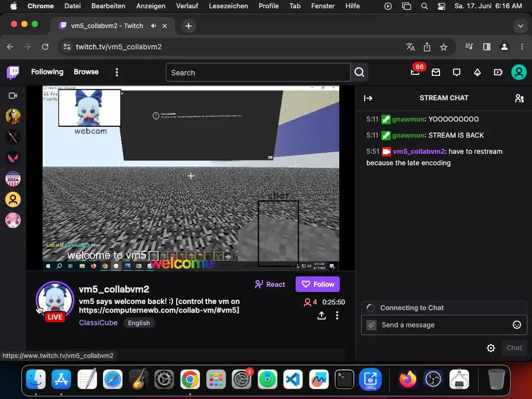Open the red Valorant-logo channel in sidebar
532x399 pixels.
[x=13, y=158]
